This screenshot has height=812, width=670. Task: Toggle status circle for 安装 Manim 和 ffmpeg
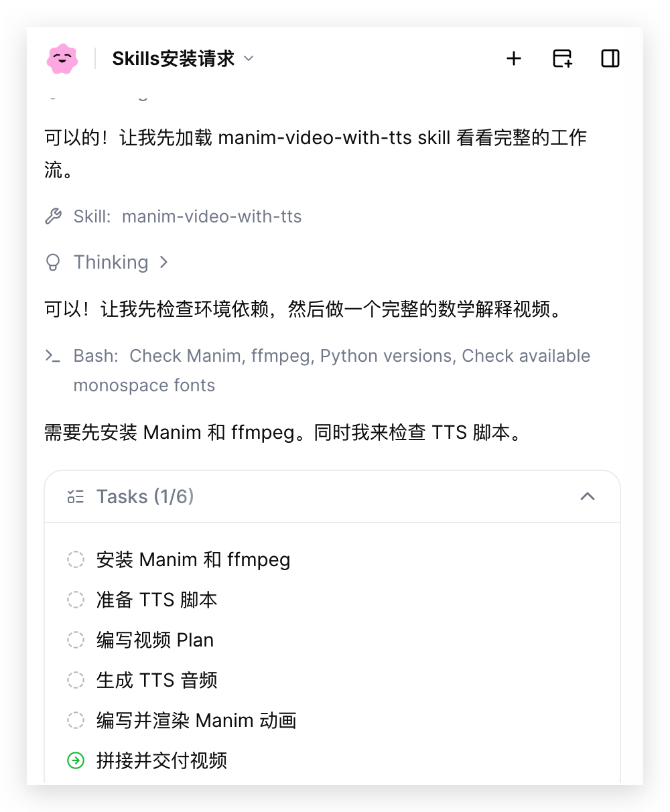[x=76, y=559]
